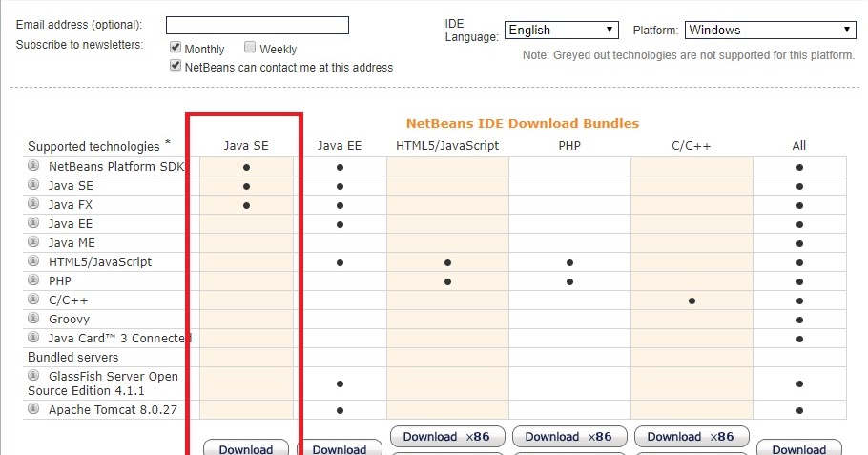Select the PHP column header
This screenshot has height=455, width=868.
coord(569,146)
